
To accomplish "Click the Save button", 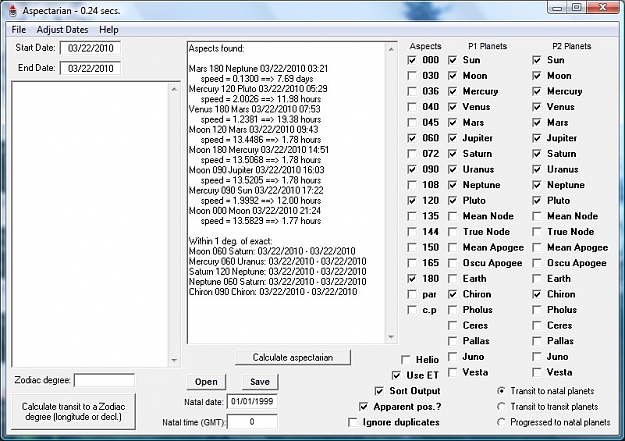I will (260, 382).
